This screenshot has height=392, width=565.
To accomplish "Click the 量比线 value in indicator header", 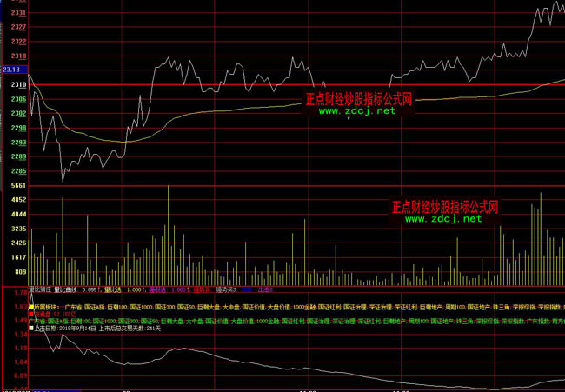I will pos(136,289).
